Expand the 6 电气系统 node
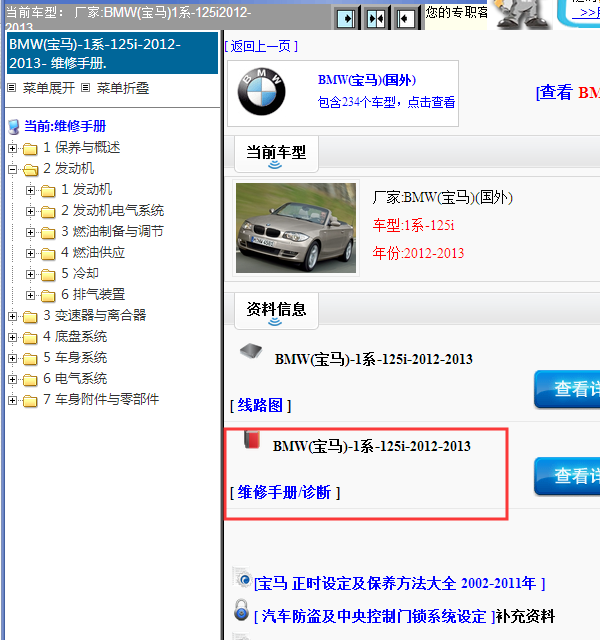The height and width of the screenshot is (640, 600). 12,379
